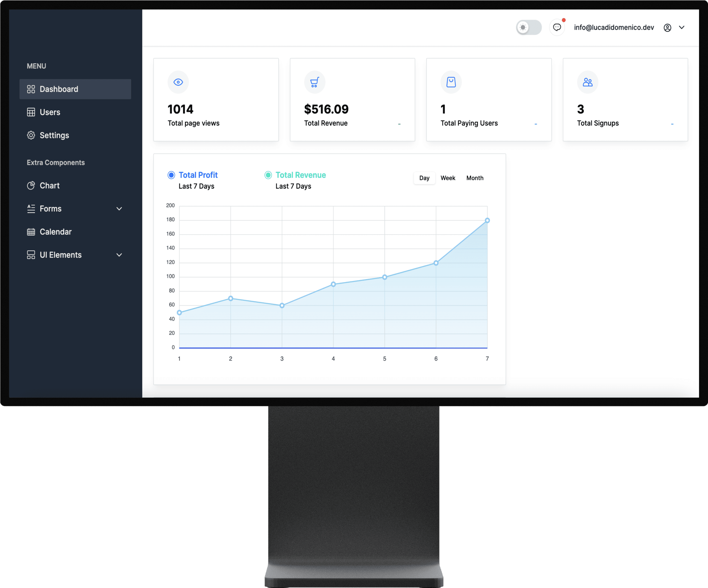Click the Extra Components section heading
Screen dimensions: 708x588
pos(56,162)
